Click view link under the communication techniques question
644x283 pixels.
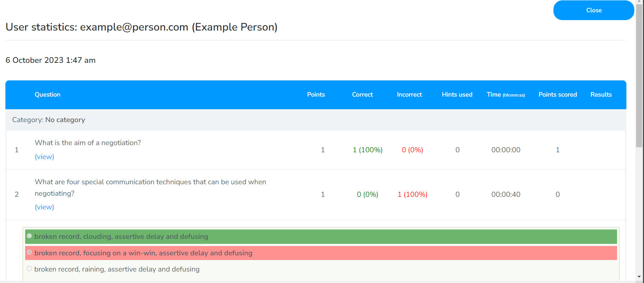tap(44, 207)
